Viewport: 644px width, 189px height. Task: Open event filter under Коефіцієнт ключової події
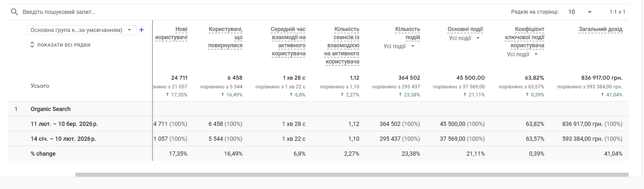[522, 54]
